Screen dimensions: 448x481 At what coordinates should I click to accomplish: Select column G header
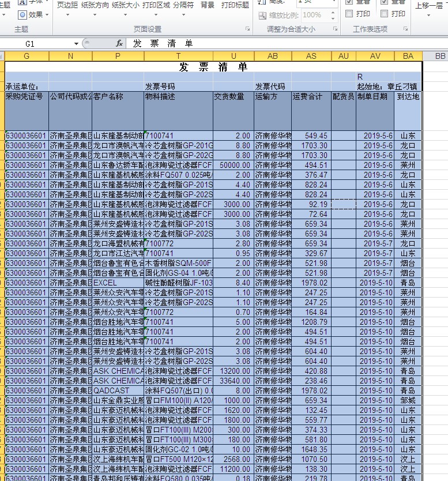(x=27, y=56)
